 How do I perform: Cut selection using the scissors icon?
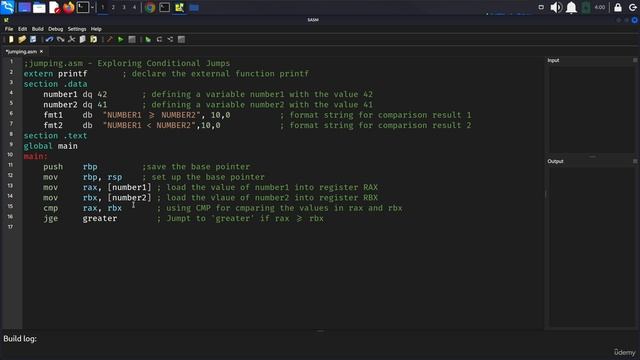pyautogui.click(x=71, y=40)
